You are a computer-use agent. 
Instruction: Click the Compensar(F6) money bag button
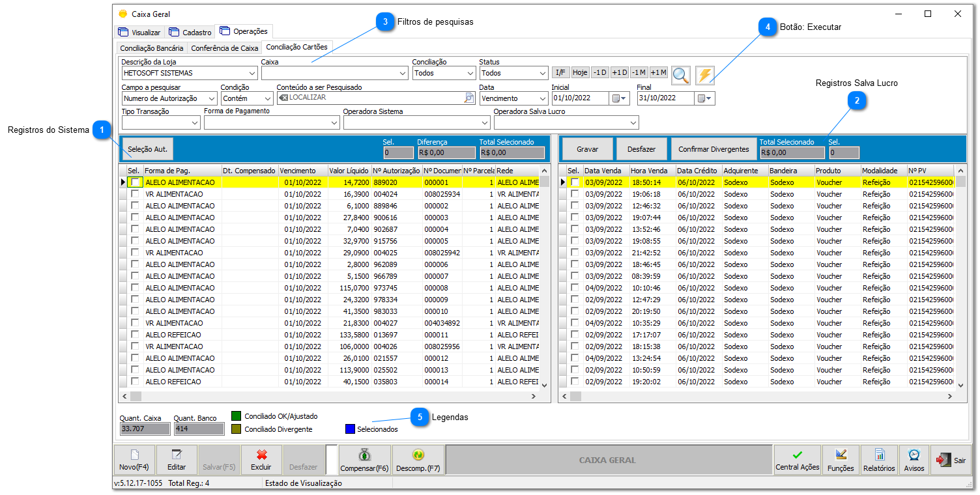(364, 460)
